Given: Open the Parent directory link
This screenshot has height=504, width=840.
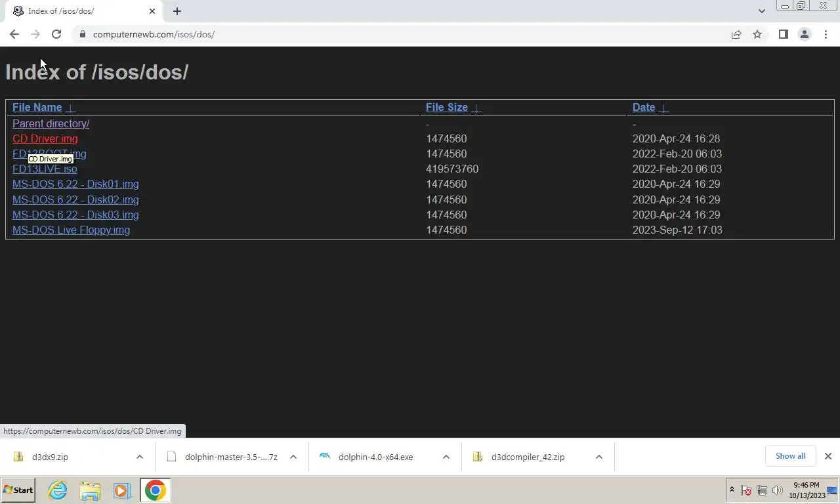Looking at the screenshot, I should coord(51,123).
